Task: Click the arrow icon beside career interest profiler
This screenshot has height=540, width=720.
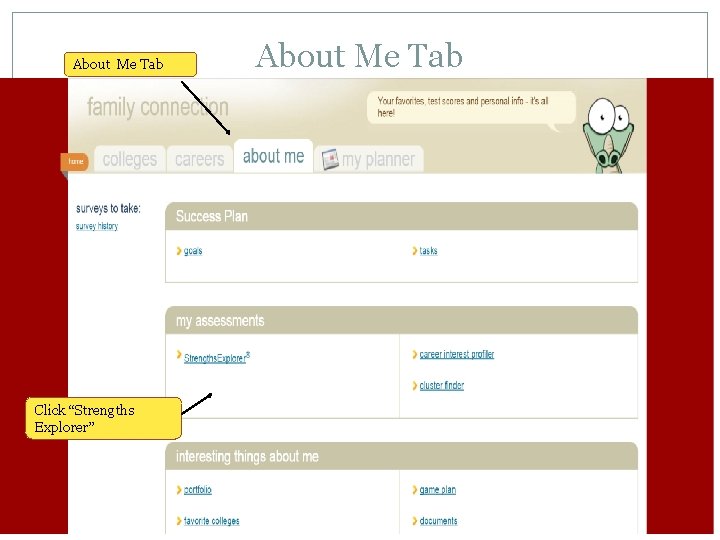Action: coord(415,354)
